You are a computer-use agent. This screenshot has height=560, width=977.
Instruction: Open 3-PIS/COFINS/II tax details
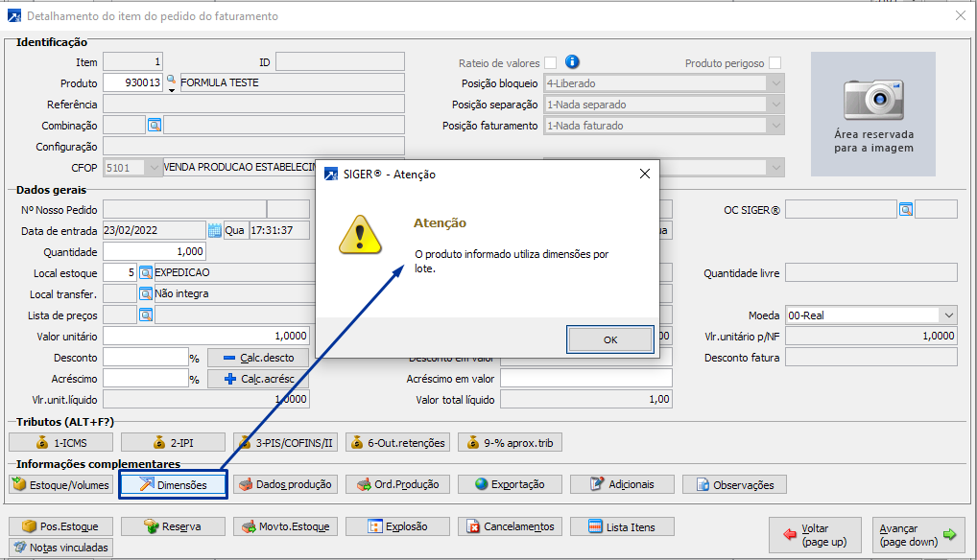tap(285, 442)
